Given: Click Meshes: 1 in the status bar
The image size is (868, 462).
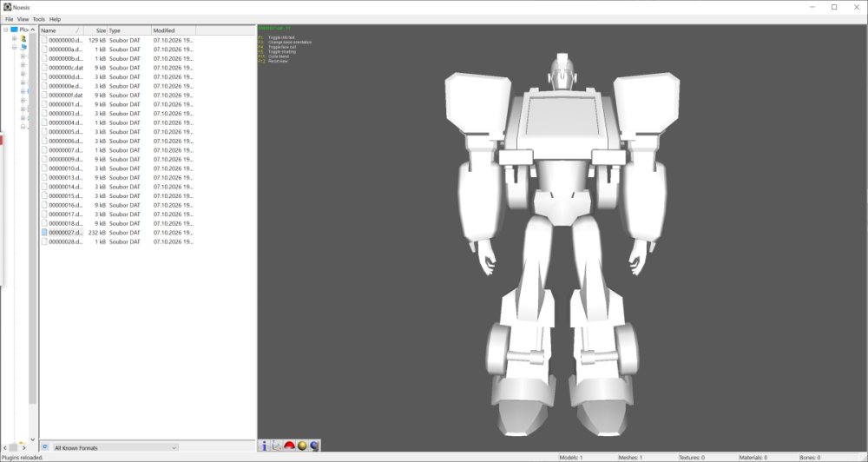Looking at the screenshot, I should (x=630, y=458).
